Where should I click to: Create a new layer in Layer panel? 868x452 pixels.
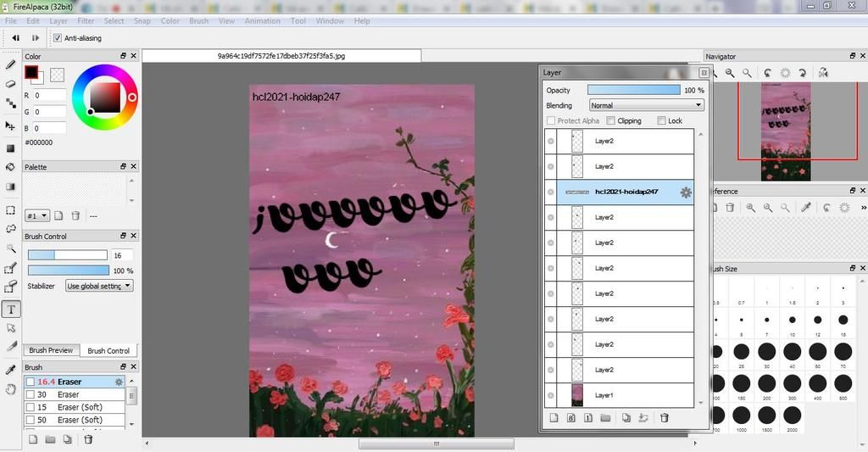[554, 418]
